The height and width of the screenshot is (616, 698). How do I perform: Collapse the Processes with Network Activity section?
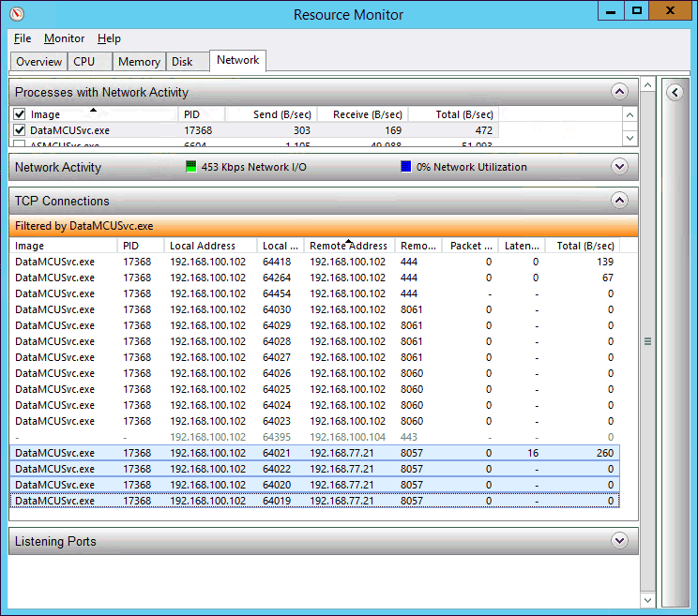619,92
